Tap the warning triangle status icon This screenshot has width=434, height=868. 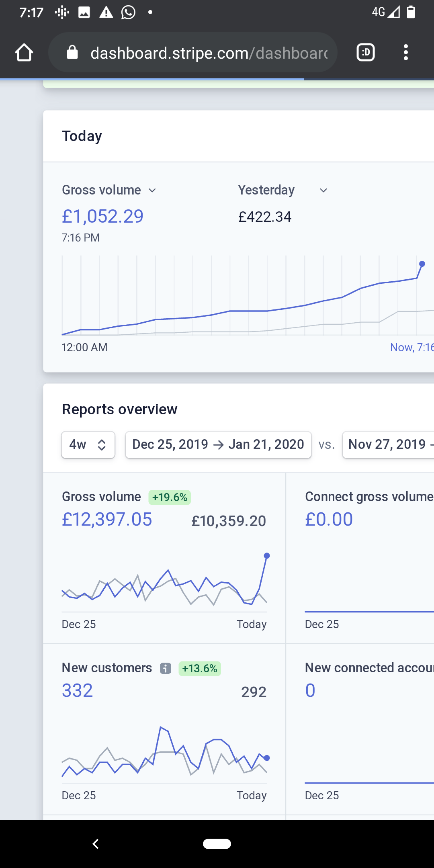[106, 12]
